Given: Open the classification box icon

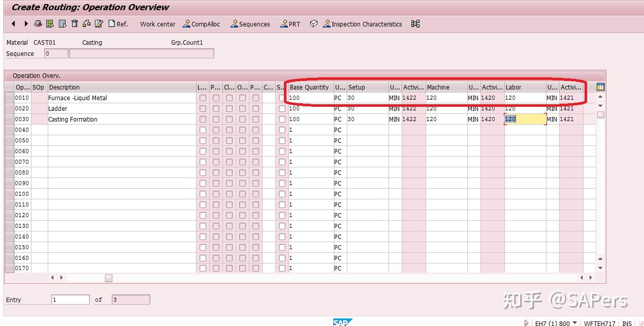Looking at the screenshot, I should click(x=313, y=23).
